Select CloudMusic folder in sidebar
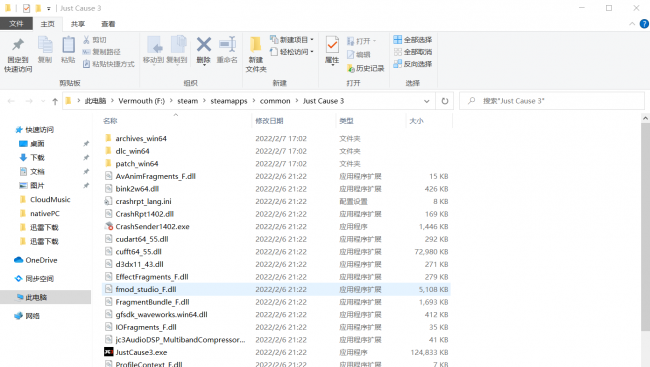Screen dimensions: 650x367 50,199
